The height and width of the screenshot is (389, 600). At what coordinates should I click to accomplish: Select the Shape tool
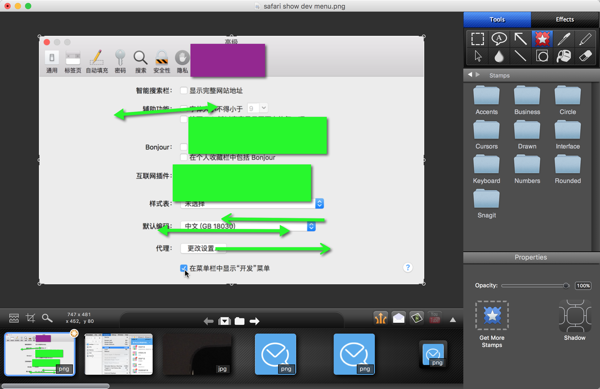pyautogui.click(x=542, y=56)
